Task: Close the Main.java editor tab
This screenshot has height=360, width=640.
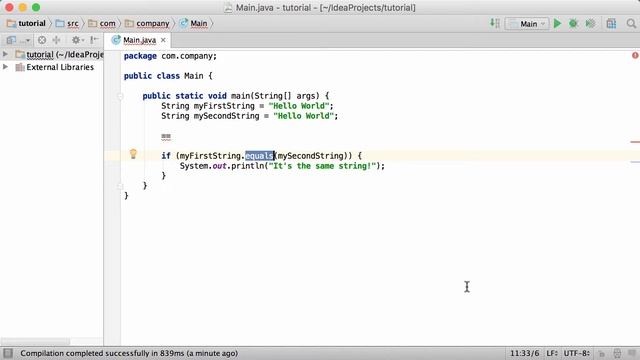Action: [163, 40]
